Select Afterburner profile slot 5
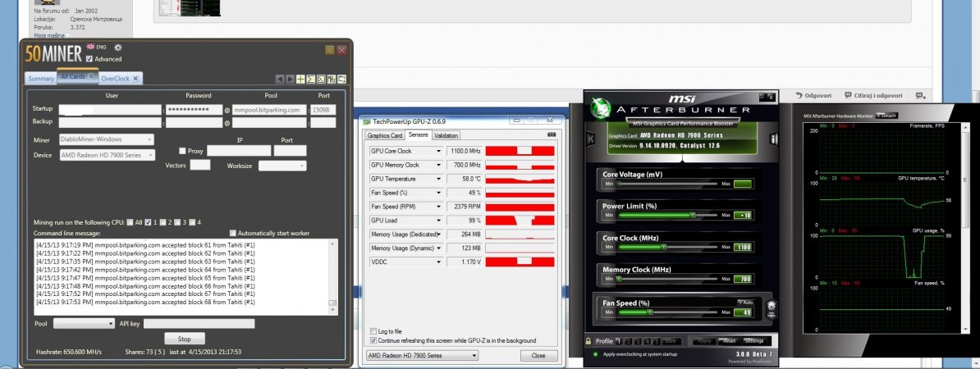 [657, 341]
